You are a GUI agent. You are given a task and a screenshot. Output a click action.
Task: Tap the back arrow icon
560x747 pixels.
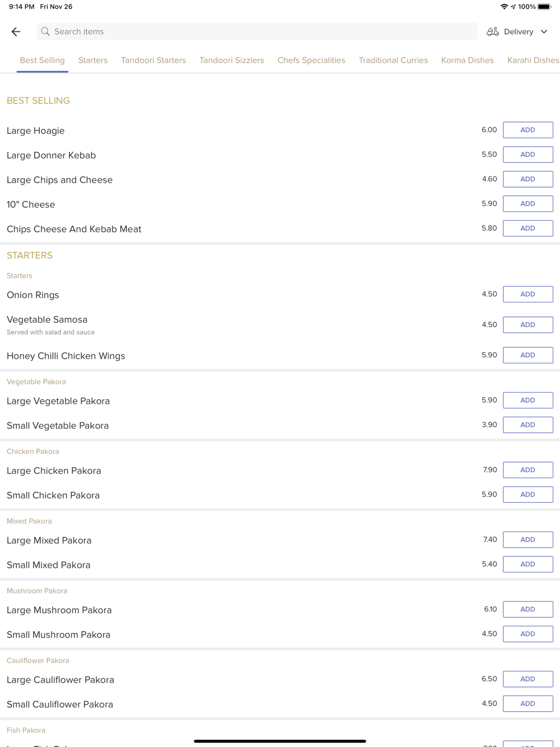point(16,32)
